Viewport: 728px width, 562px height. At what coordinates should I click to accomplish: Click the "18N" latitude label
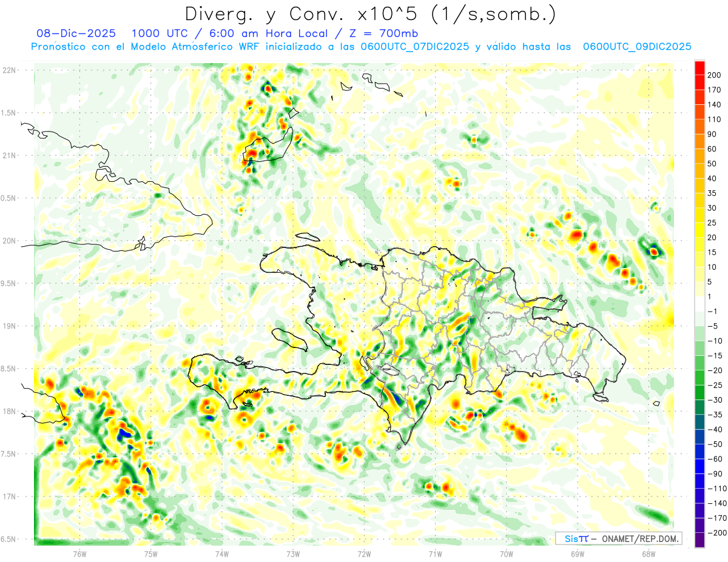coord(9,411)
